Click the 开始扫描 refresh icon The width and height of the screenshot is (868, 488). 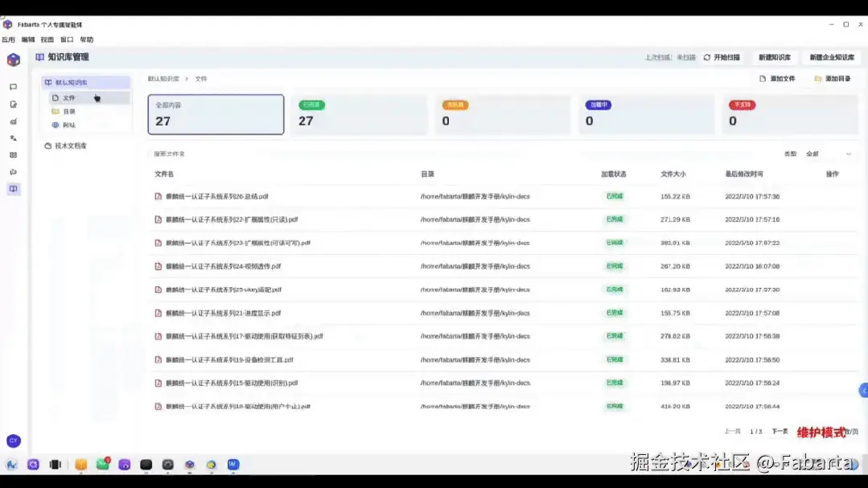point(707,57)
